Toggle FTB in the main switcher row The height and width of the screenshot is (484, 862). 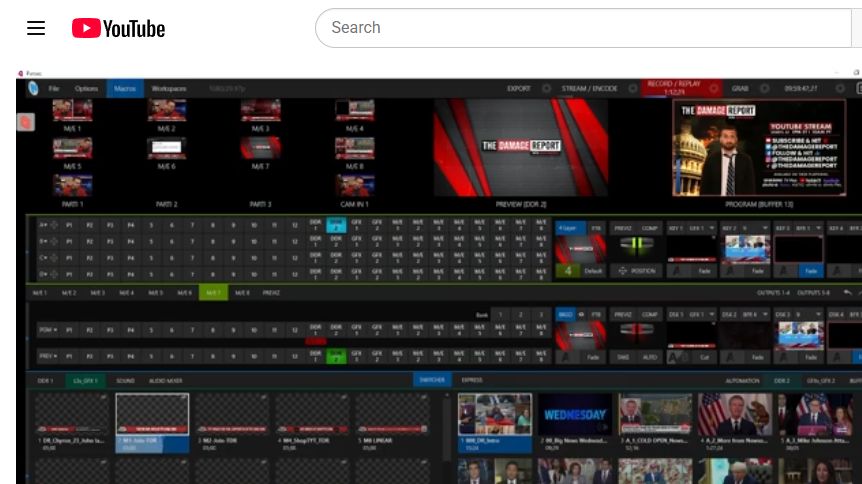pos(596,228)
